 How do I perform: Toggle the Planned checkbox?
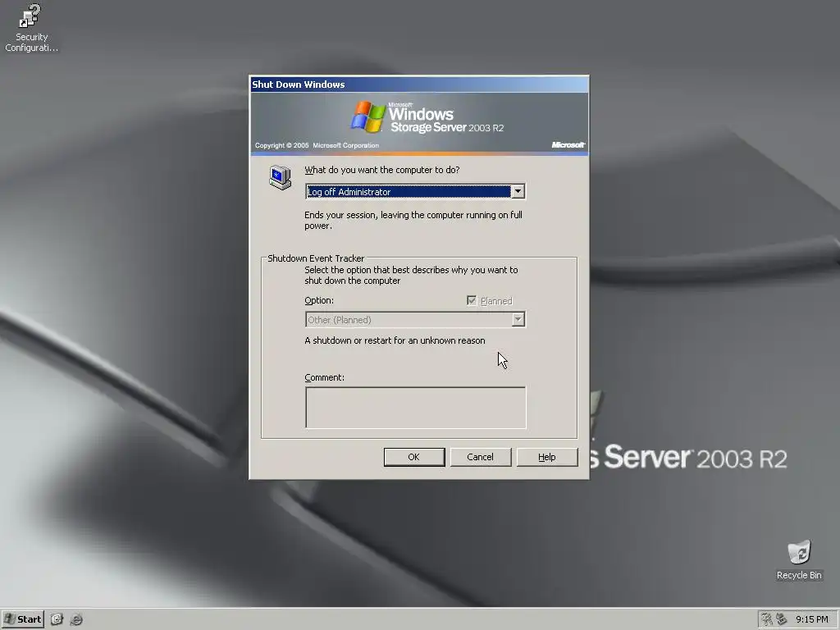[x=472, y=300]
